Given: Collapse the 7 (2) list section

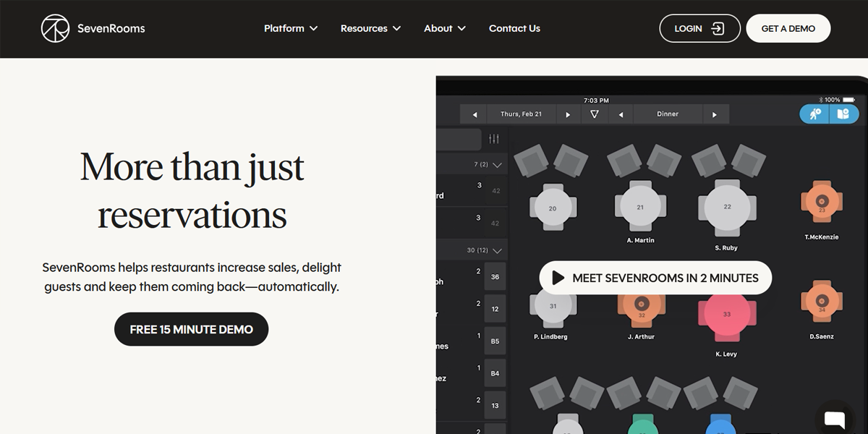Looking at the screenshot, I should point(497,165).
